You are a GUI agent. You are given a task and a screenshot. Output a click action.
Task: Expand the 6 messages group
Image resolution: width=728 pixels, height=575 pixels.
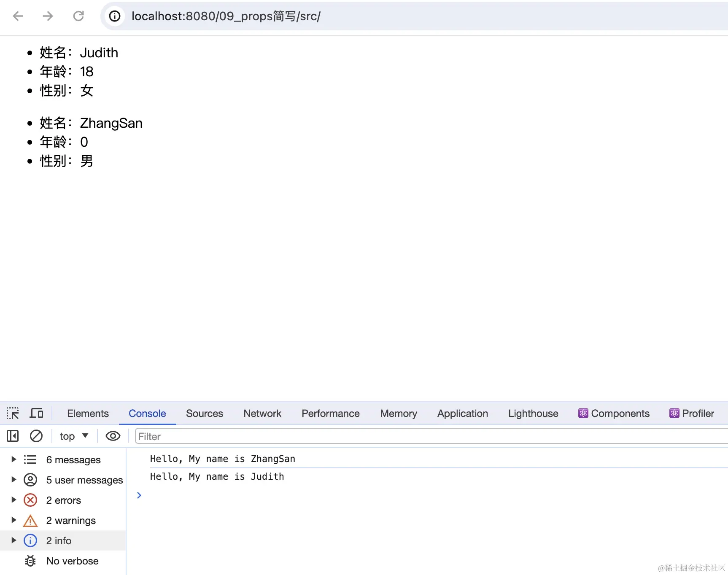[x=13, y=459]
